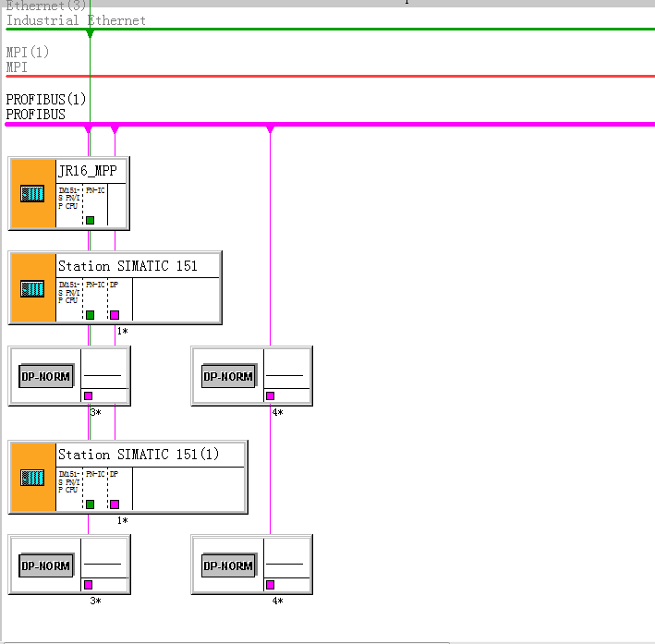Select the JR16_MPP orange station icon
Screen dimensions: 655x644
32,193
